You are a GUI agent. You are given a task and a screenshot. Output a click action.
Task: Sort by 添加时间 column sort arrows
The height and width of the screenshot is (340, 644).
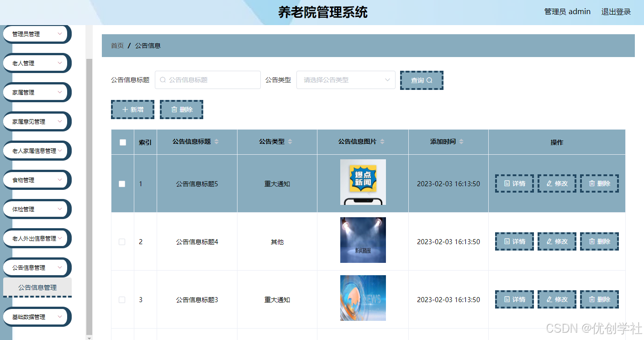[x=461, y=142]
